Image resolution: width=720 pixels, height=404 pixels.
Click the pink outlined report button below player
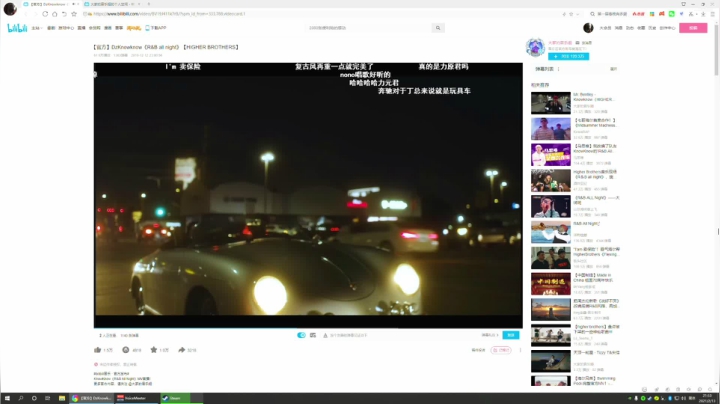tap(501, 350)
